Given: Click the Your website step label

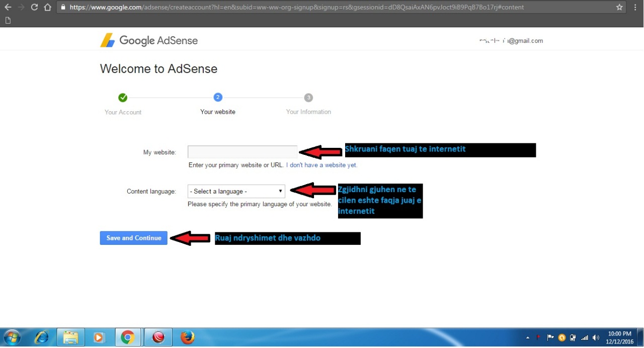Looking at the screenshot, I should click(x=218, y=112).
